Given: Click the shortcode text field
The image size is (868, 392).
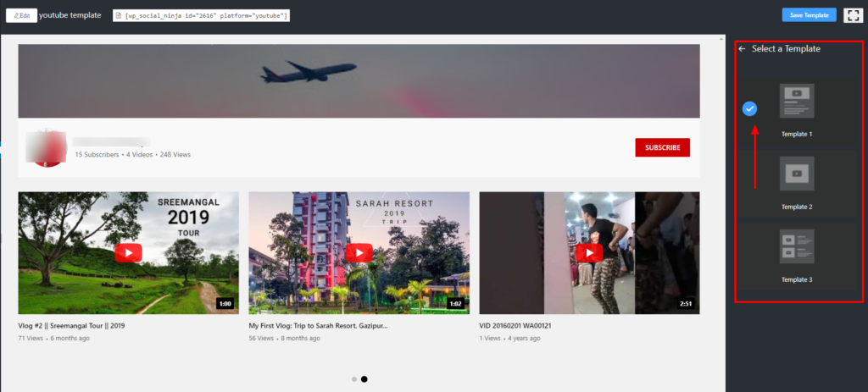Looking at the screenshot, I should (x=202, y=15).
